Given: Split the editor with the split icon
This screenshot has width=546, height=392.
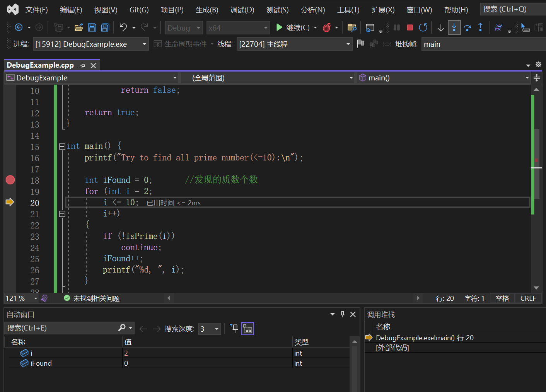Looking at the screenshot, I should pyautogui.click(x=537, y=78).
